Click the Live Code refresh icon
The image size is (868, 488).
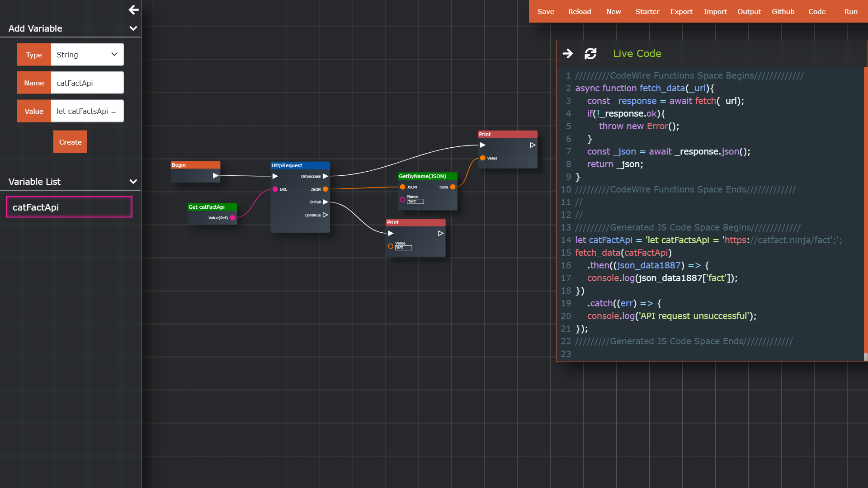point(590,54)
